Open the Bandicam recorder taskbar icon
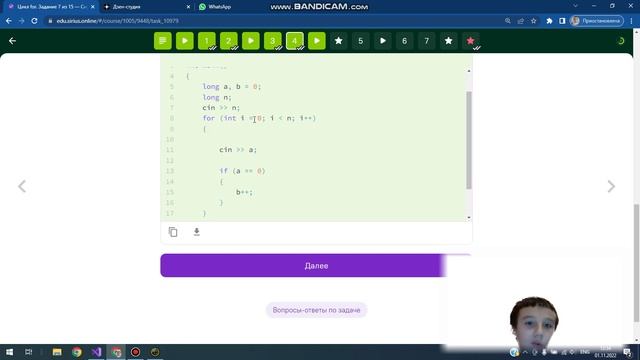The height and width of the screenshot is (360, 640). coord(136,352)
